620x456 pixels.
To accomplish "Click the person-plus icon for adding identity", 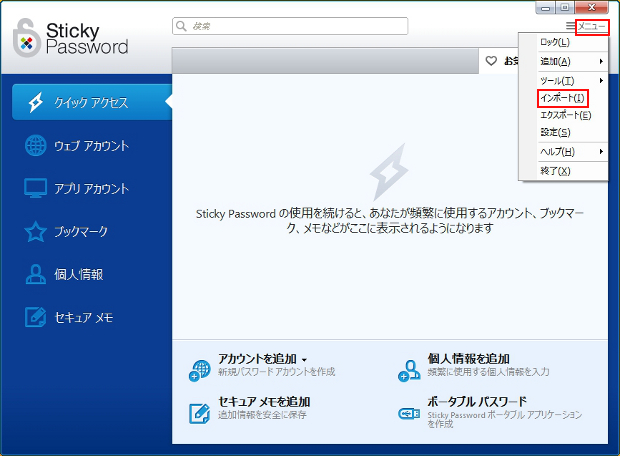I will point(409,371).
